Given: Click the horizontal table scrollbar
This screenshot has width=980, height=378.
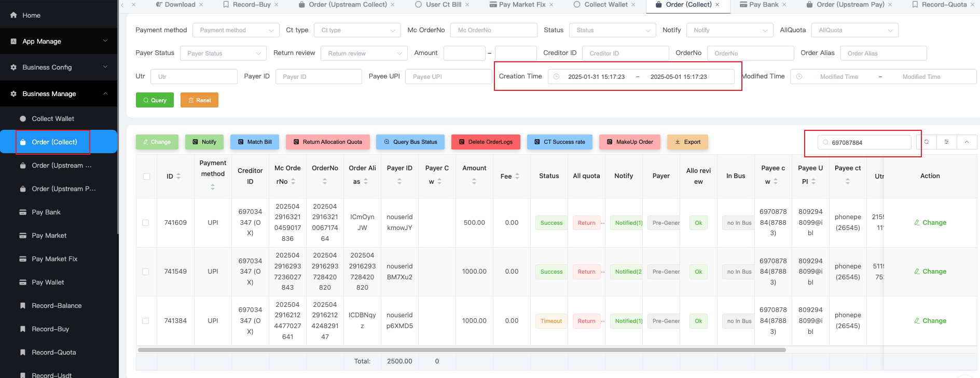Looking at the screenshot, I should click(x=462, y=350).
